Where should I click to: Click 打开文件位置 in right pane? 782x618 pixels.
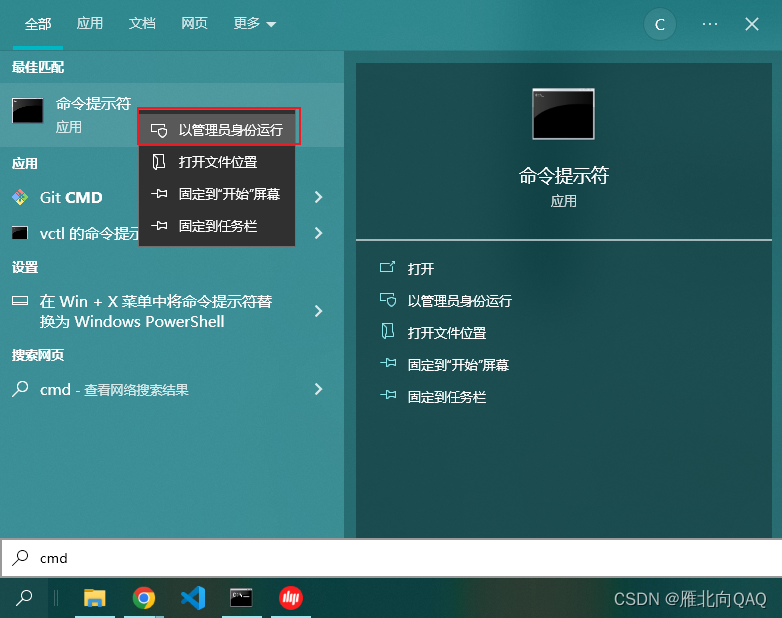(x=447, y=333)
